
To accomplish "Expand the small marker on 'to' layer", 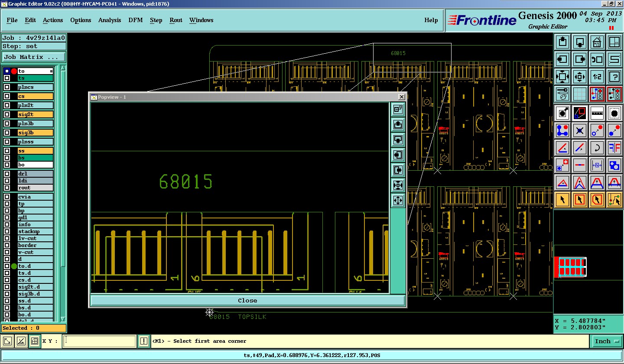I will (51, 71).
